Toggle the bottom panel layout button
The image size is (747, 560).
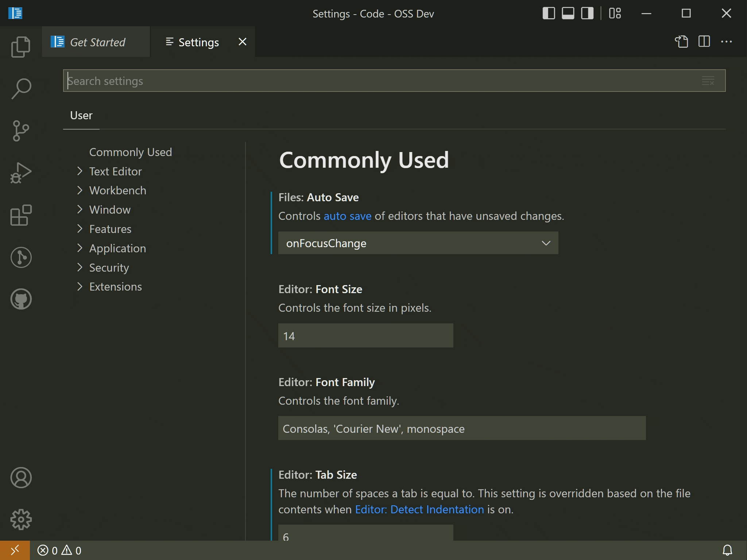click(x=568, y=13)
